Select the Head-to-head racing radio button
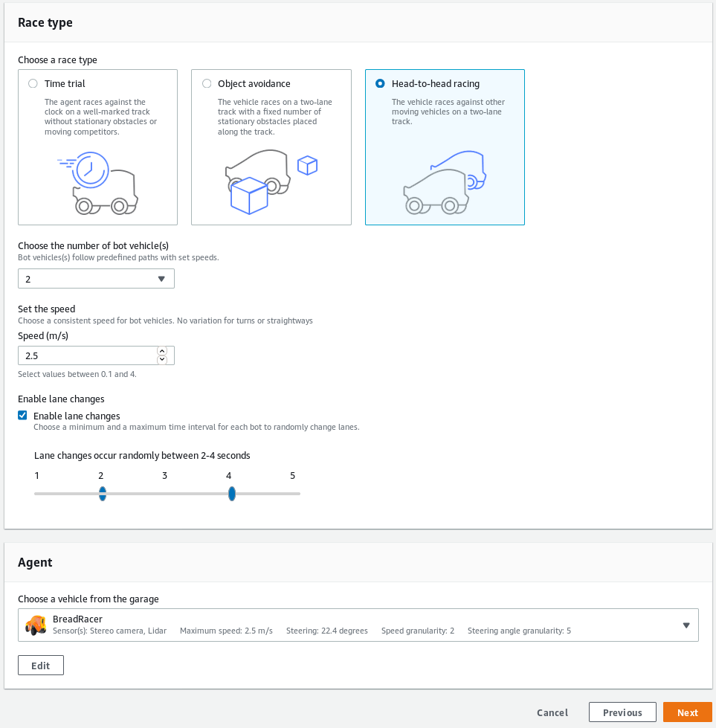Screen dimensions: 716x728 click(380, 83)
